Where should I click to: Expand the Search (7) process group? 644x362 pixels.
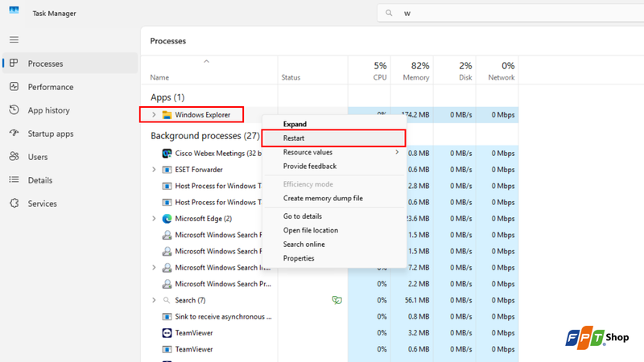click(154, 300)
